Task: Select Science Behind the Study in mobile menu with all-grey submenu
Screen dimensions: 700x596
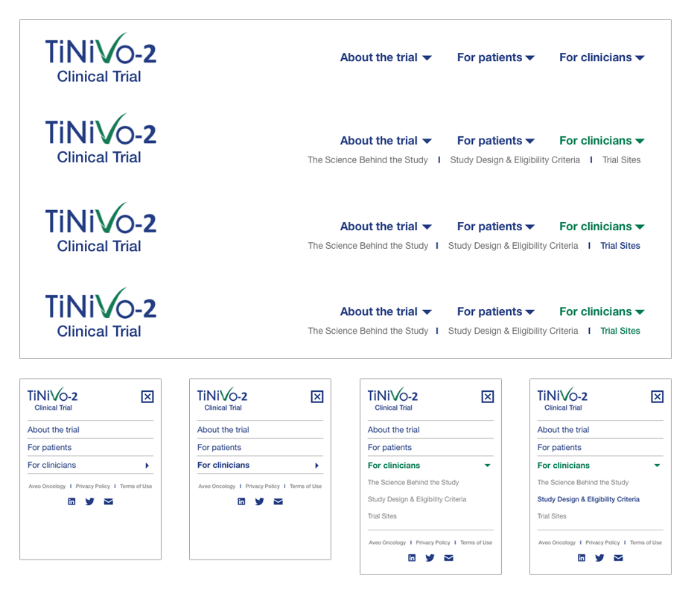Action: coord(413,483)
